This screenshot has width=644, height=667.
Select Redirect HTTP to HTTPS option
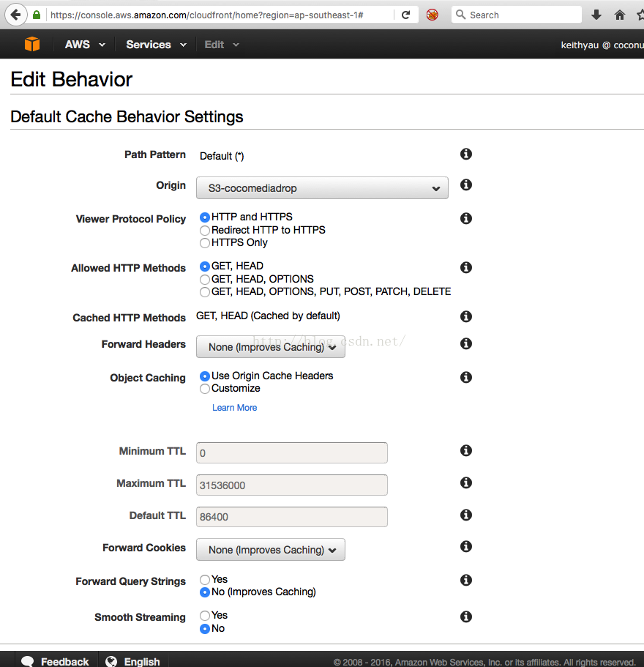(205, 230)
